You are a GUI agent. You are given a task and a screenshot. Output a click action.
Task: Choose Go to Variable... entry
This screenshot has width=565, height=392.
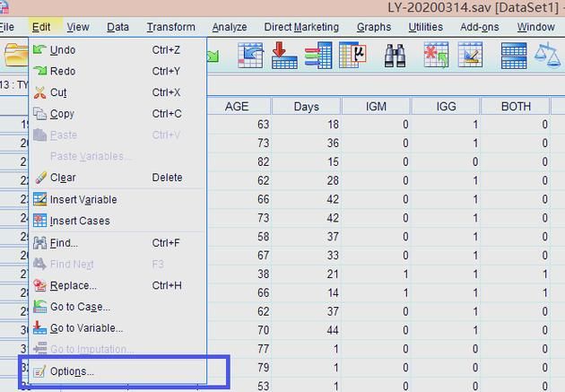(117, 328)
